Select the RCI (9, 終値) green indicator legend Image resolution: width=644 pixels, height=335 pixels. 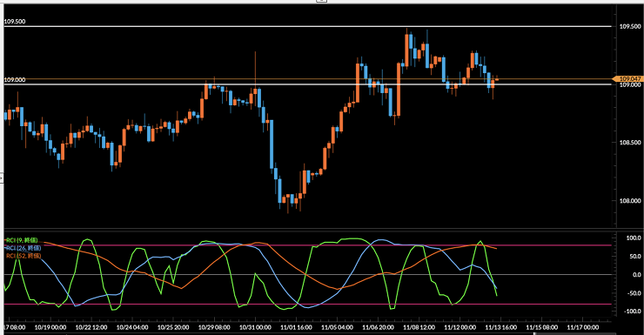point(22,240)
